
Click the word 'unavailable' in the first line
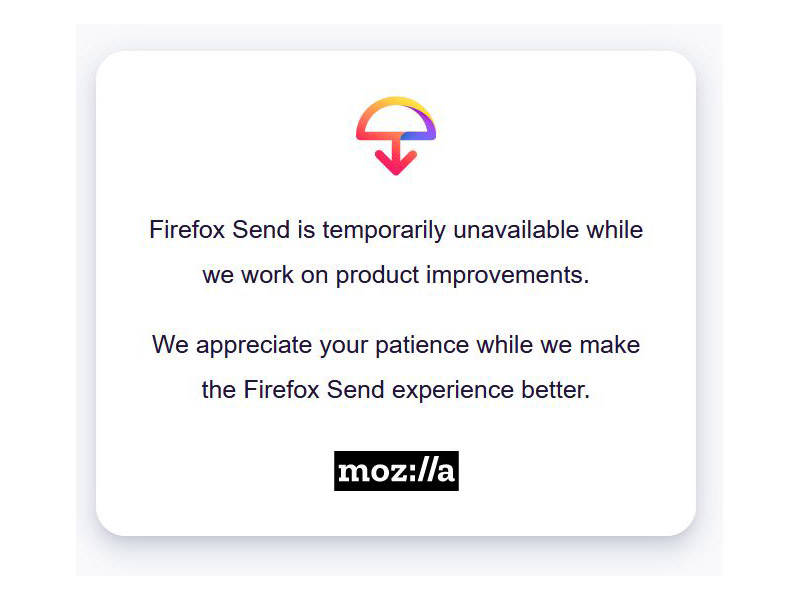pyautogui.click(x=516, y=230)
